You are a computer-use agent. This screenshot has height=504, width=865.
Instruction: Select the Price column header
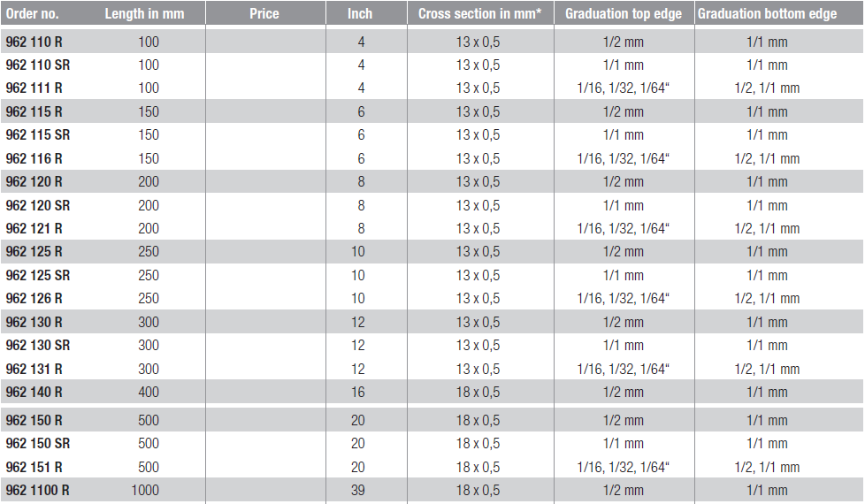coord(264,14)
